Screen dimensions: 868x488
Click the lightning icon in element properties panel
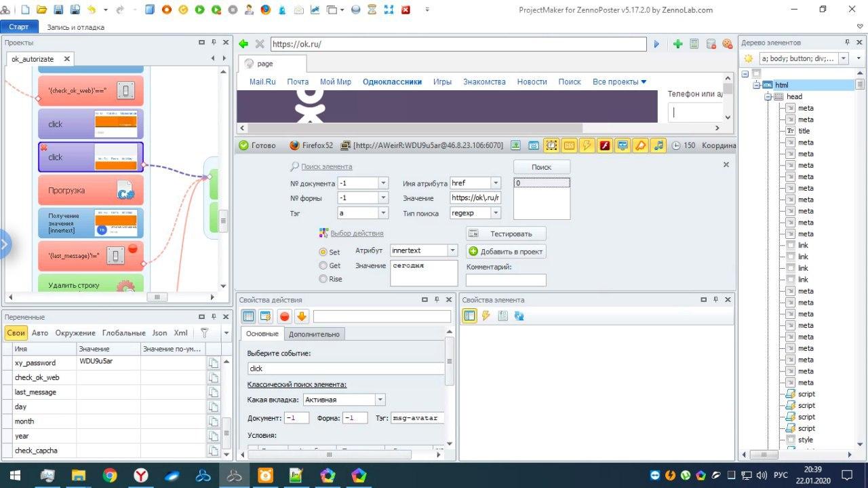coord(486,316)
